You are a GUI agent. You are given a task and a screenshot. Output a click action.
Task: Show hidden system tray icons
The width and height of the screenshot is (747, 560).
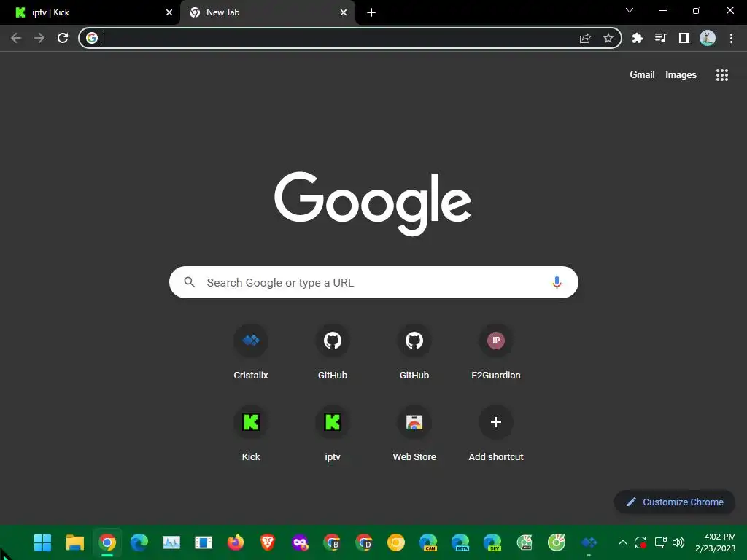623,542
